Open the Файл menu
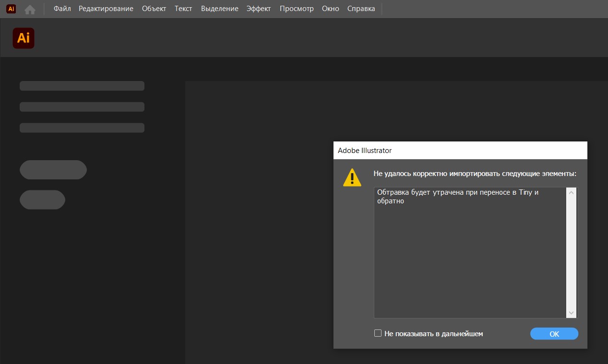The width and height of the screenshot is (608, 364). [62, 9]
